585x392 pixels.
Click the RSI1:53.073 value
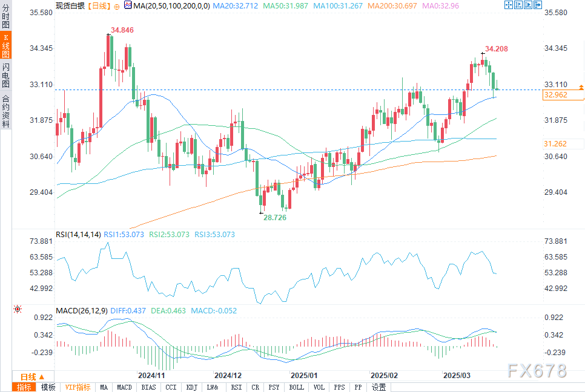[124, 234]
